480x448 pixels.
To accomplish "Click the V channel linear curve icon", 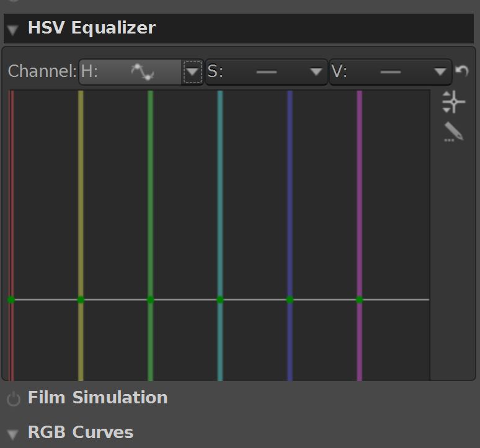I will [x=390, y=72].
